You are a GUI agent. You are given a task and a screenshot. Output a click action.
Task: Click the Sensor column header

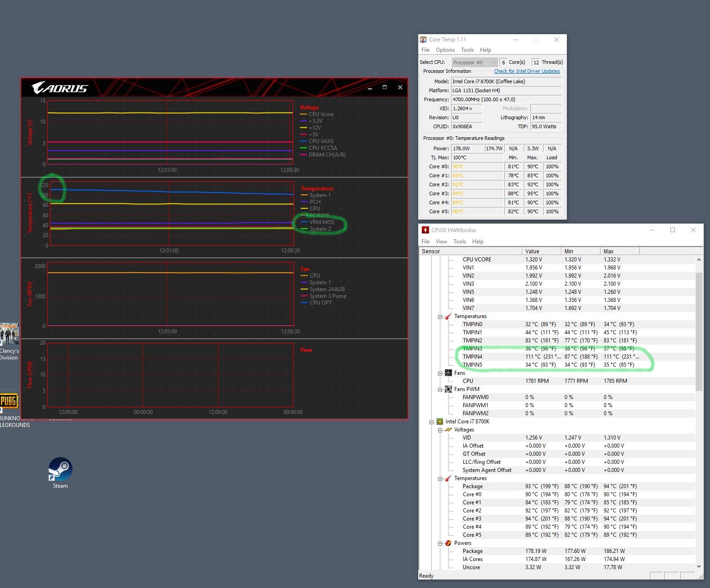tap(470, 251)
